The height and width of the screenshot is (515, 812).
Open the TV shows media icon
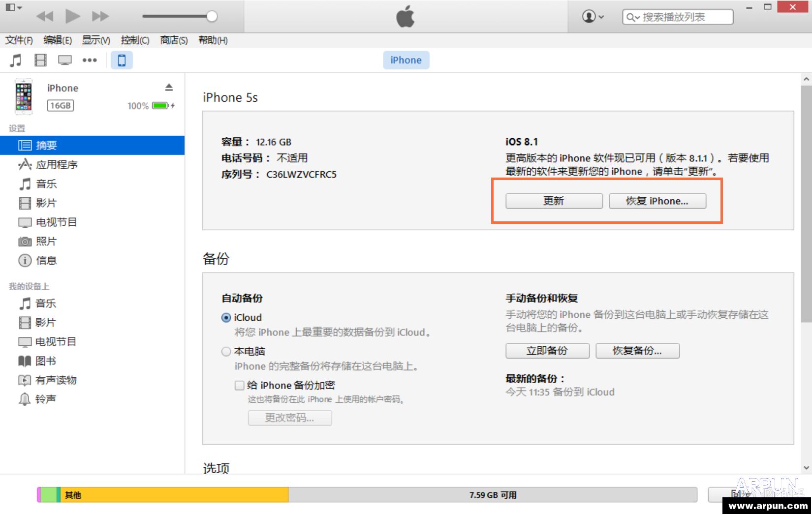tap(64, 60)
